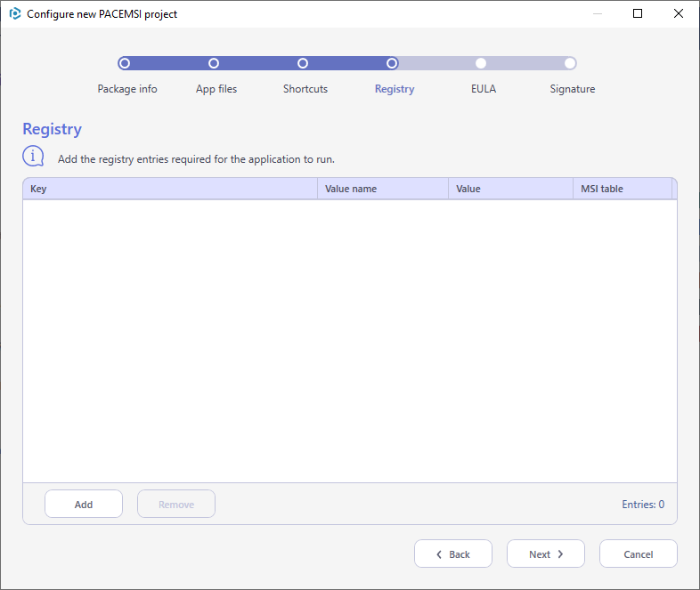The width and height of the screenshot is (700, 590).
Task: Click the Package info step circle
Action: tap(125, 63)
